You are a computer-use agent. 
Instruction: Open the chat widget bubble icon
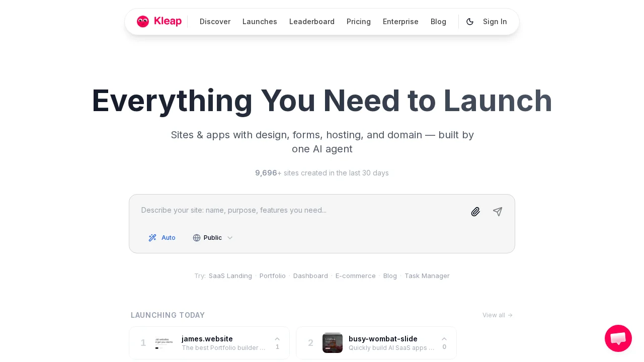point(618,338)
